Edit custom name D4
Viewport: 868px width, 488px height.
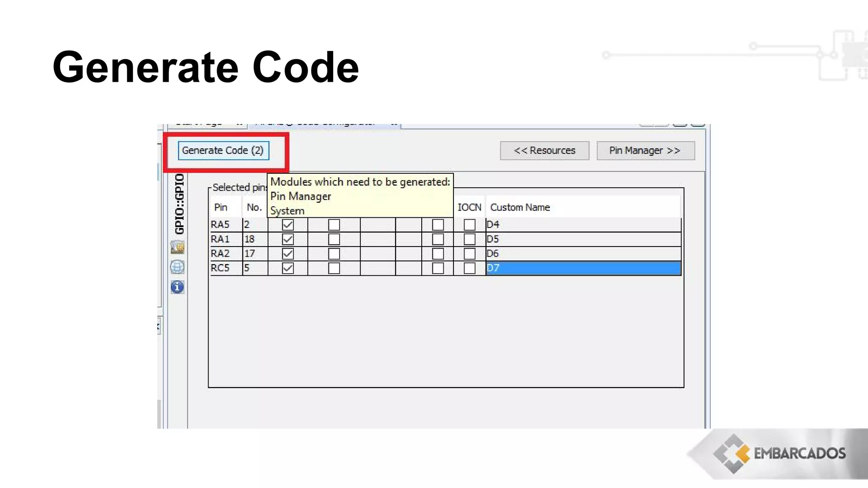[583, 225]
